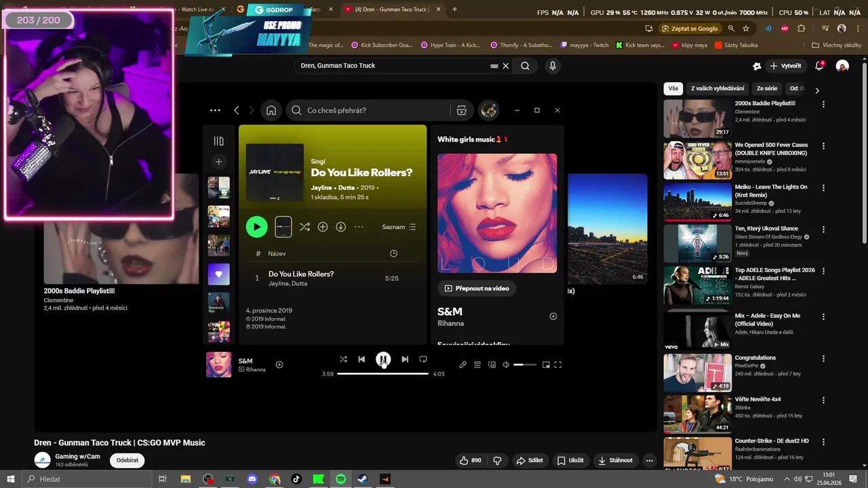Open Meiko Leave The Lights On thumbnail
868x488 pixels.
(x=697, y=201)
